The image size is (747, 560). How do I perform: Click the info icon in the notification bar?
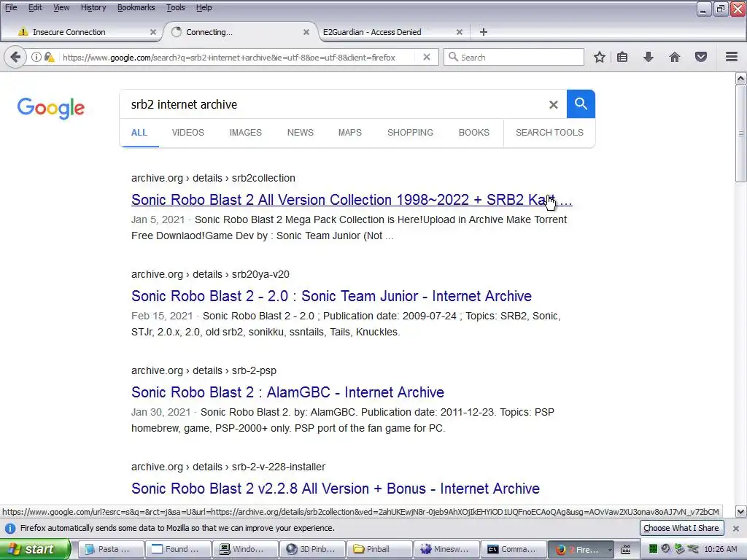click(10, 528)
